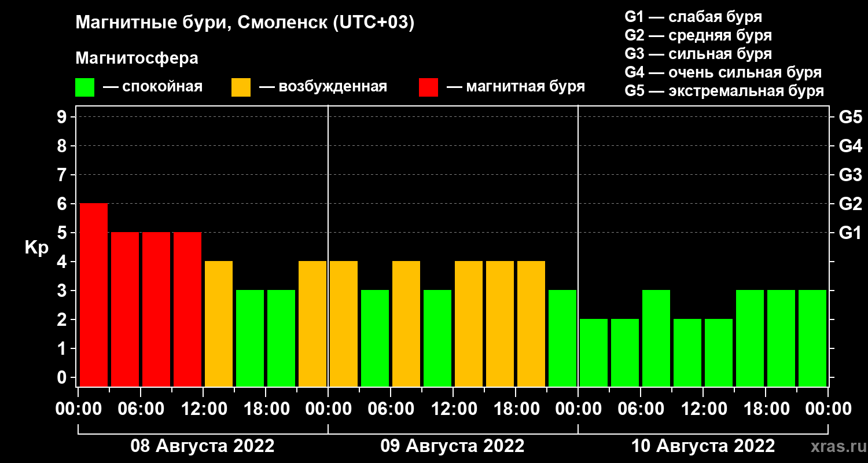The image size is (868, 463).
Task: Select the green bar starting at 18:00, 10 Августа
Action: click(781, 339)
